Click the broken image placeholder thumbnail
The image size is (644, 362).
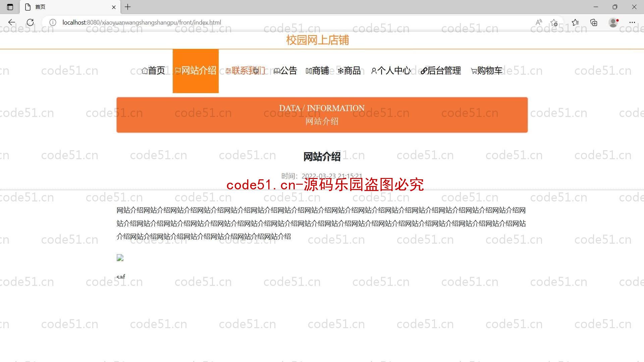click(x=120, y=257)
